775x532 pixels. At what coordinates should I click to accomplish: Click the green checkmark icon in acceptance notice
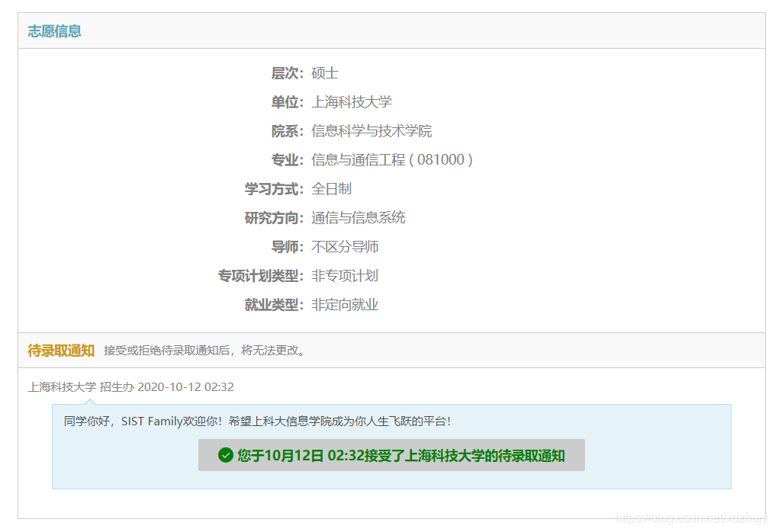tap(225, 455)
